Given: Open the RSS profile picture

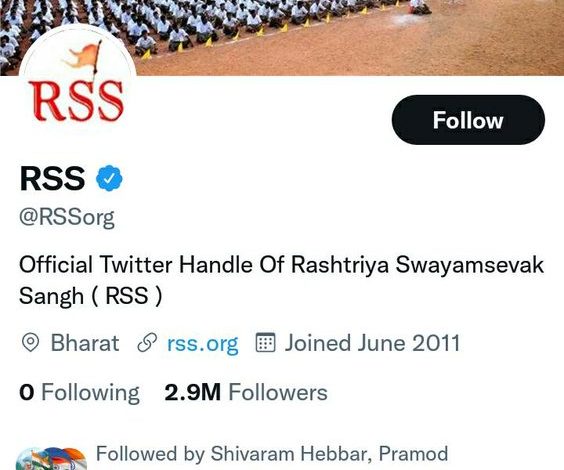Looking at the screenshot, I should point(77,83).
